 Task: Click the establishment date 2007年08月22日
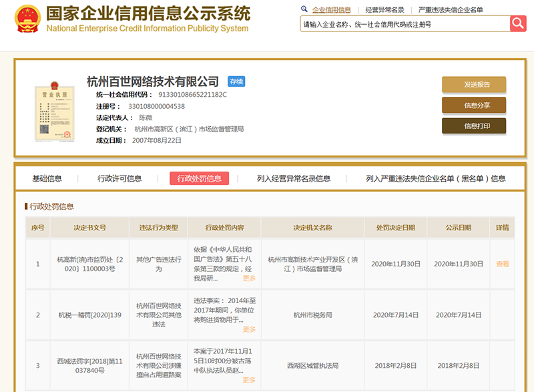click(157, 140)
